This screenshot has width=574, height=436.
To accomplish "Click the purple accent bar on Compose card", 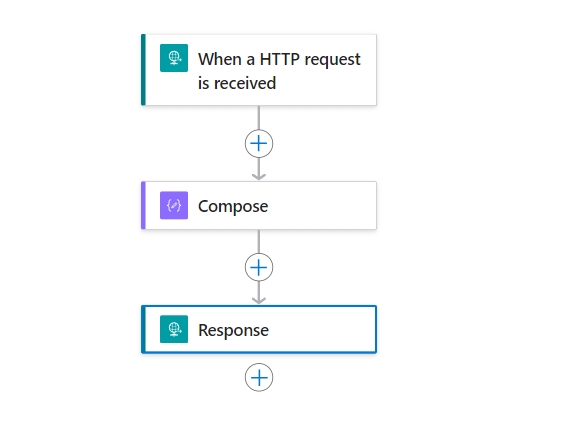I will click(144, 205).
